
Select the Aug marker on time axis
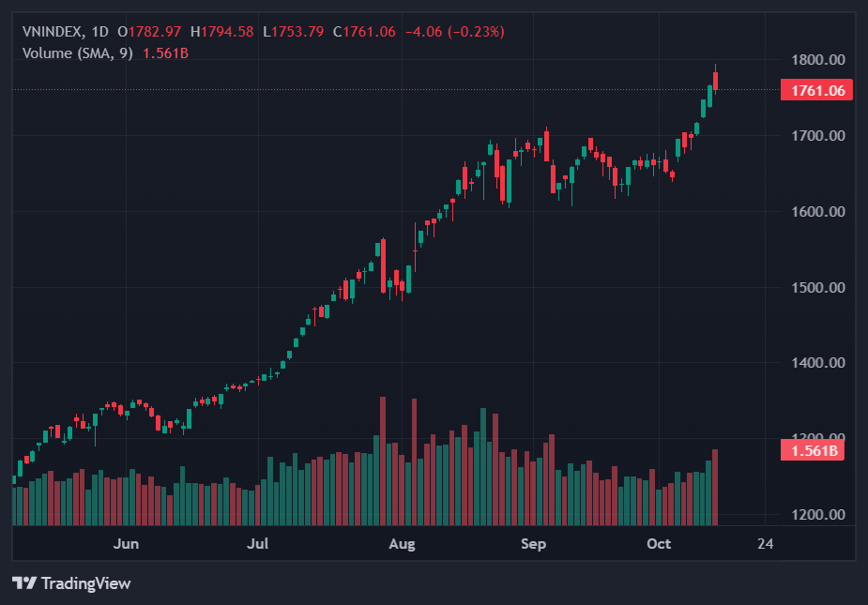coord(402,544)
